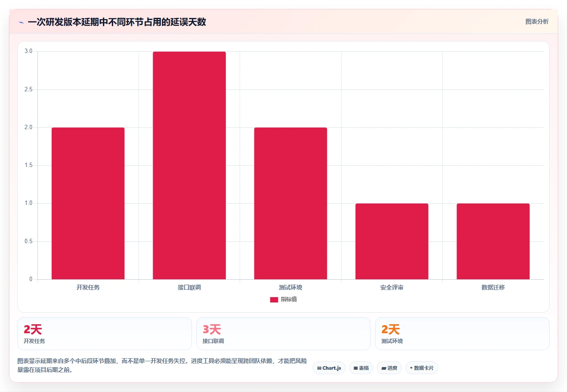Click the 0.5 y-axis tick label

point(29,241)
